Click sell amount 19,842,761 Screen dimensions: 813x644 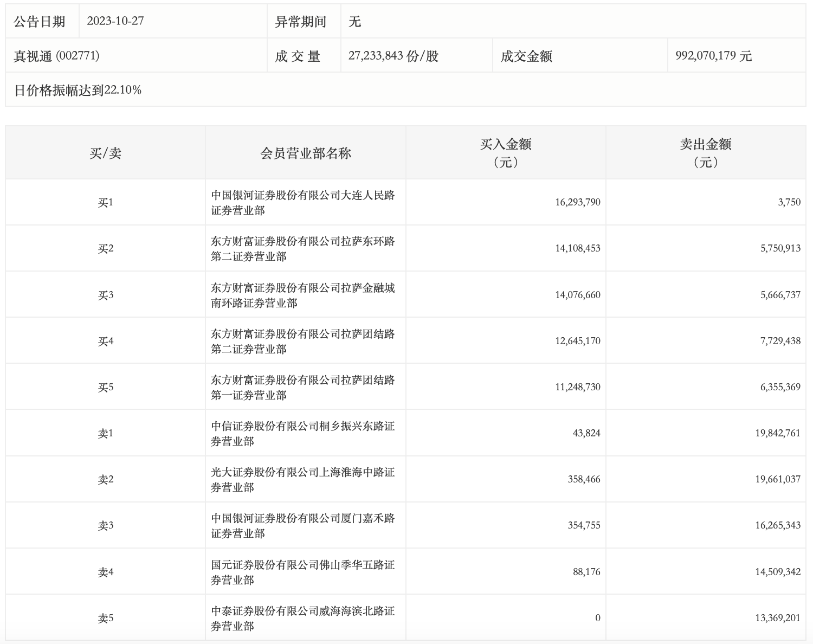pyautogui.click(x=778, y=433)
